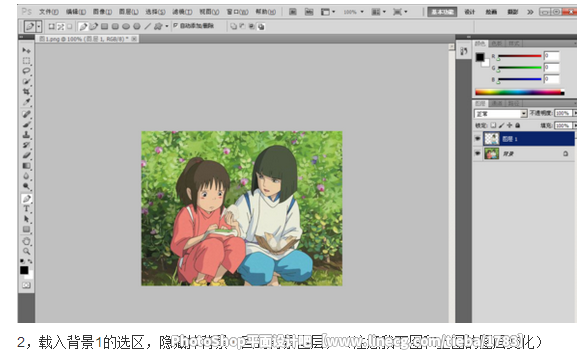Click the 设计 workspace button
This screenshot has height=360, width=579.
coord(470,12)
